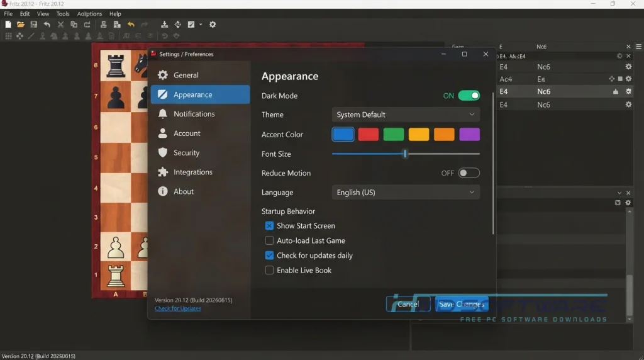Click the four-dots icon in second toolbar row
This screenshot has width=644, height=360.
(x=19, y=36)
